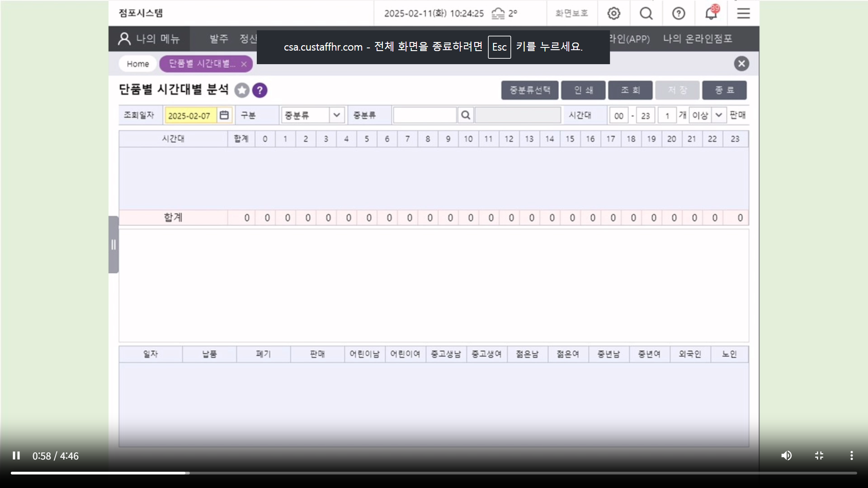
Task: Click purple help icon beside page title
Action: coord(259,90)
